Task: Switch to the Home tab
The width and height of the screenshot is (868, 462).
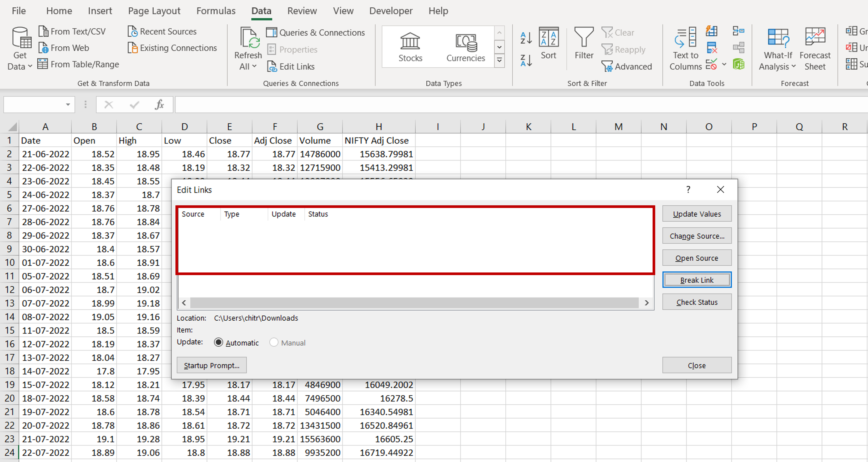Action: (x=59, y=11)
